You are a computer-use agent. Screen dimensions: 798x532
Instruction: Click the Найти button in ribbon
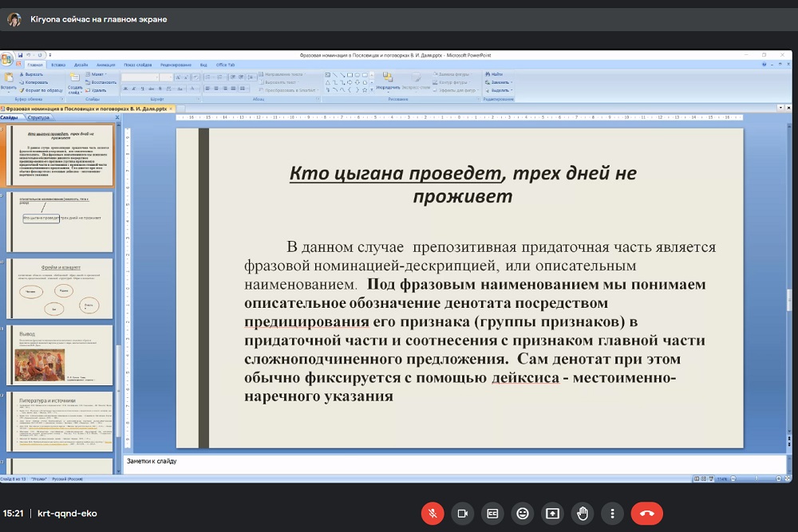pos(496,73)
